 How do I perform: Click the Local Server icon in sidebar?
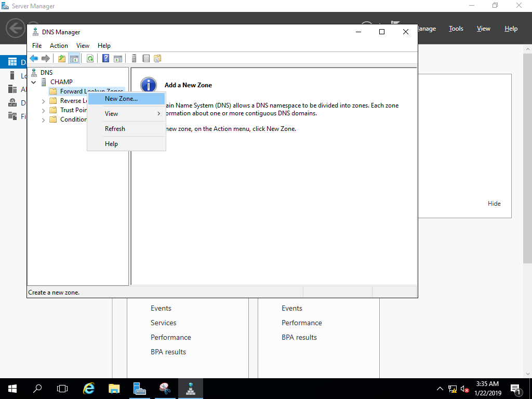tap(12, 75)
